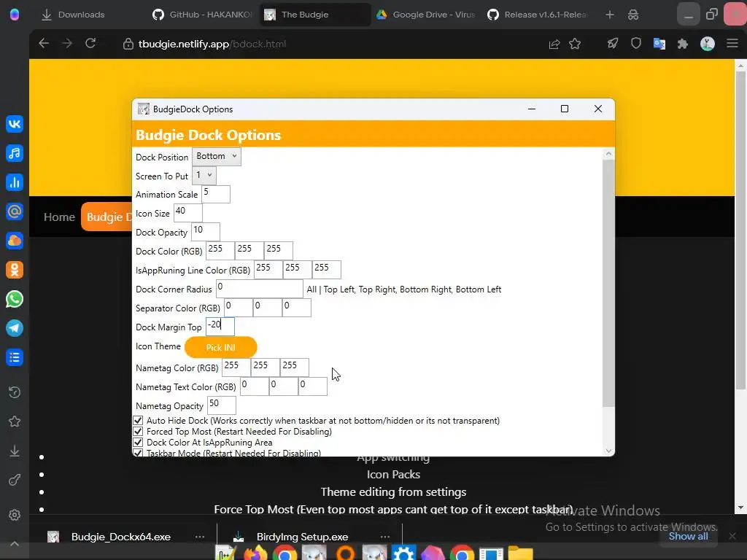This screenshot has height=560, width=747.
Task: Click the rocket icon in the browser toolbar
Action: tap(613, 44)
